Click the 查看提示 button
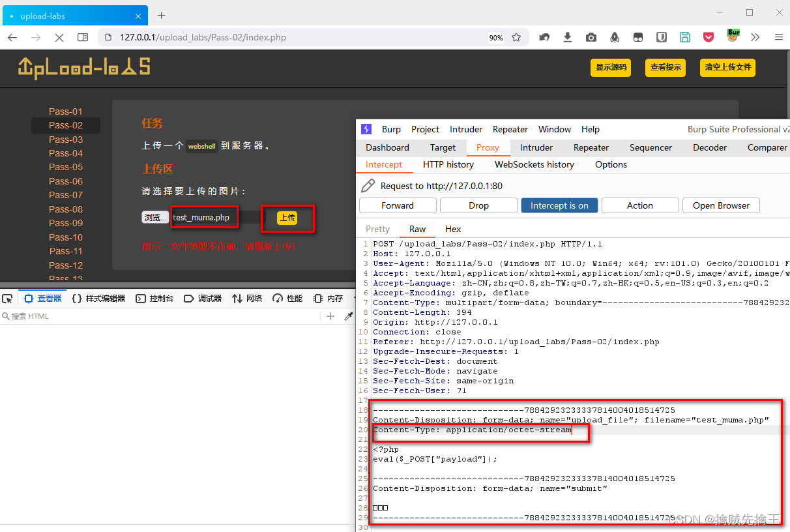Viewport: 790px width, 532px height. (x=666, y=67)
